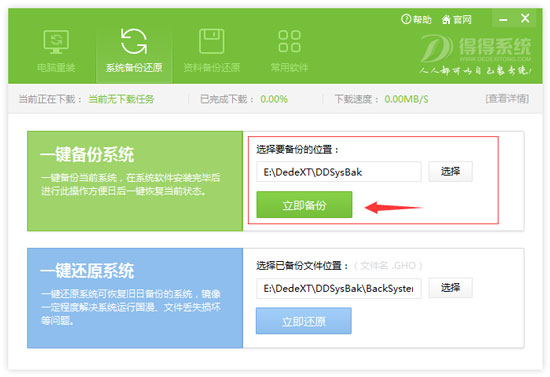Open the 电脑重装 computer reinstall tab
This screenshot has height=377, width=550.
[56, 52]
